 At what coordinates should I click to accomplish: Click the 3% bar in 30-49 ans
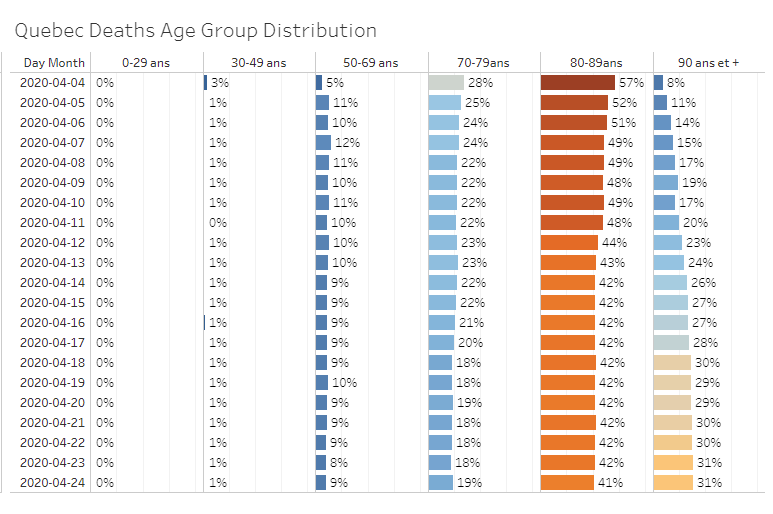[x=205, y=83]
